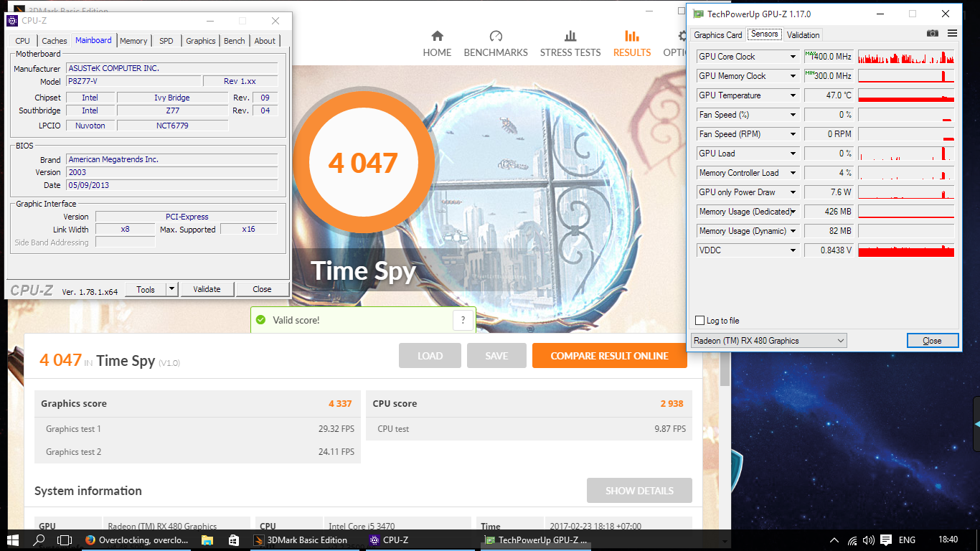Click the Validate button in CPU-Z
This screenshot has height=551, width=980.
coord(207,289)
